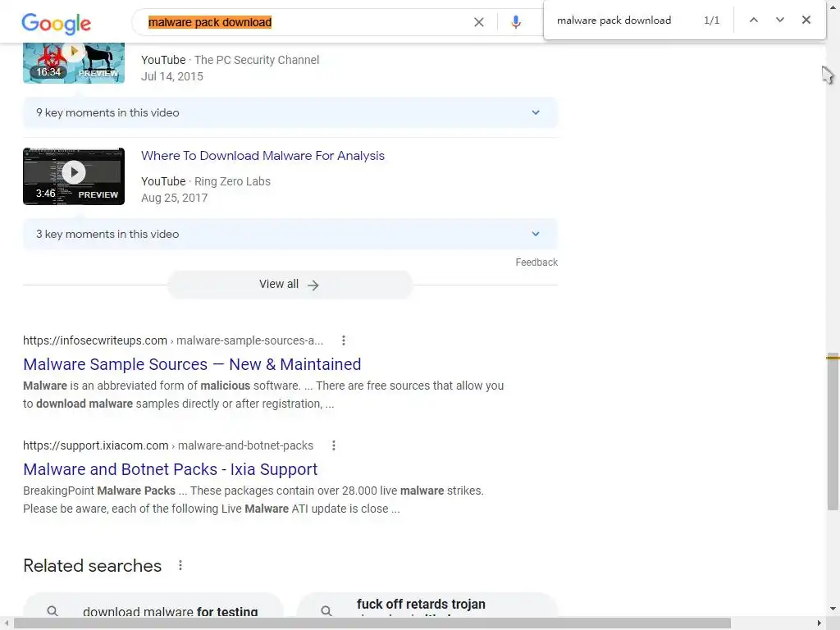This screenshot has width=840, height=630.
Task: Open Related searches options menu
Action: pos(180,565)
